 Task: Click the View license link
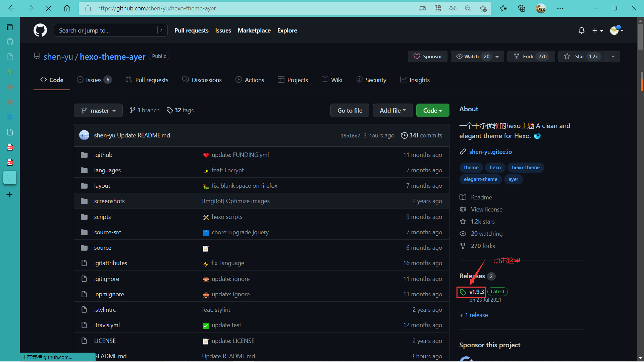click(x=487, y=209)
